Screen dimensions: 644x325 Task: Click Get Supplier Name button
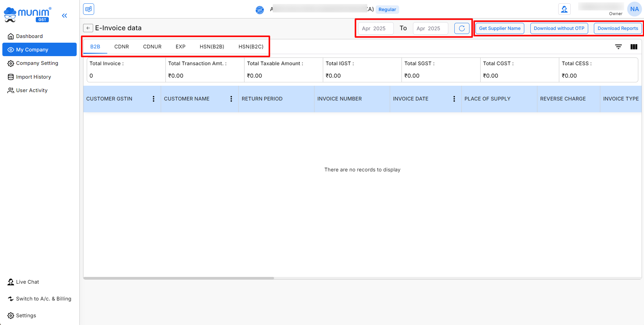tap(499, 29)
